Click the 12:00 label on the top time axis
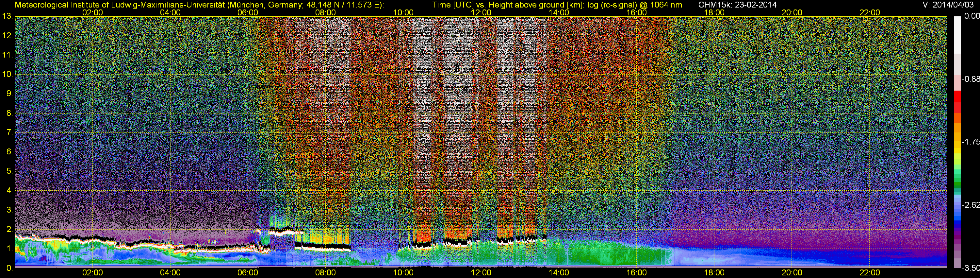Screen dimensions: 980x278 (481, 12)
